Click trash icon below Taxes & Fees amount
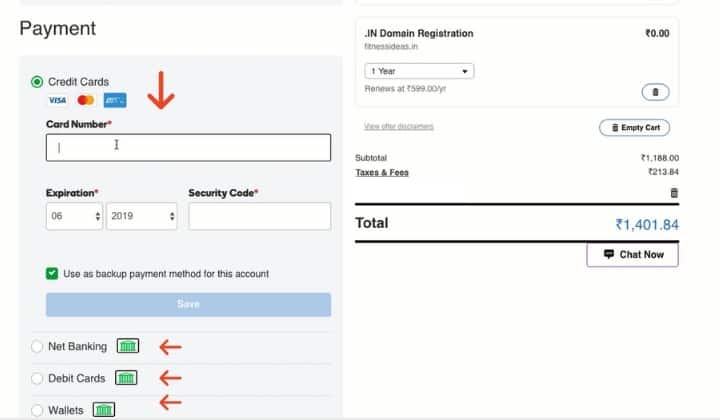720x420 pixels. click(x=674, y=192)
